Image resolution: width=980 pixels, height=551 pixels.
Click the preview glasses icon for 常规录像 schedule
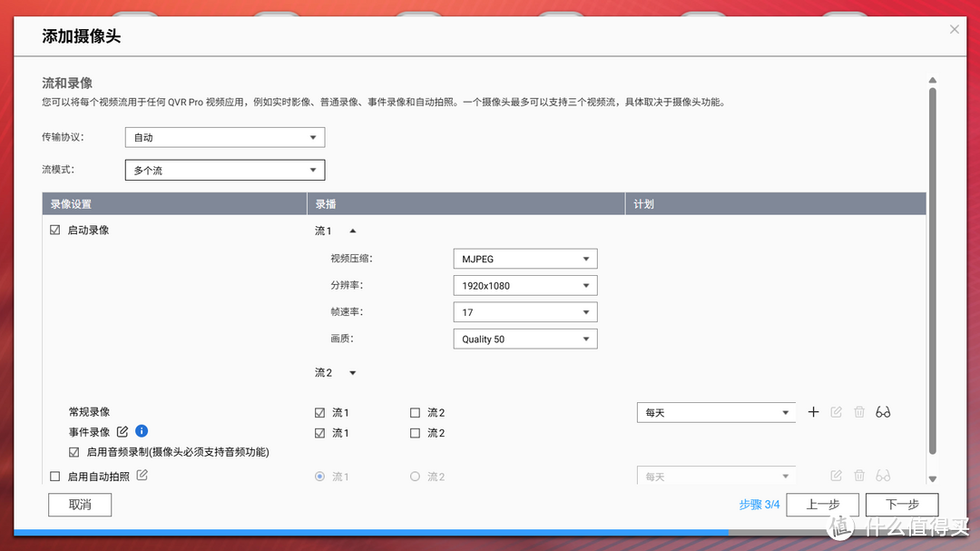pyautogui.click(x=882, y=411)
